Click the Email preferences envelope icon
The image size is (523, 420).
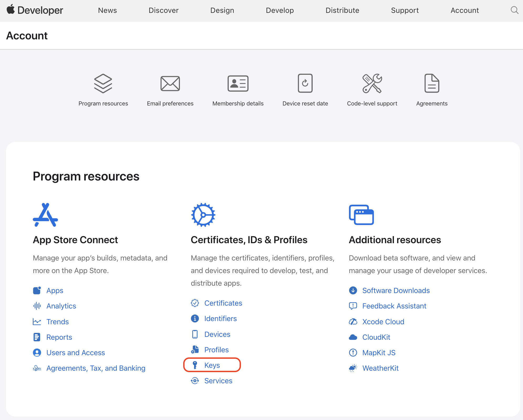(x=170, y=83)
